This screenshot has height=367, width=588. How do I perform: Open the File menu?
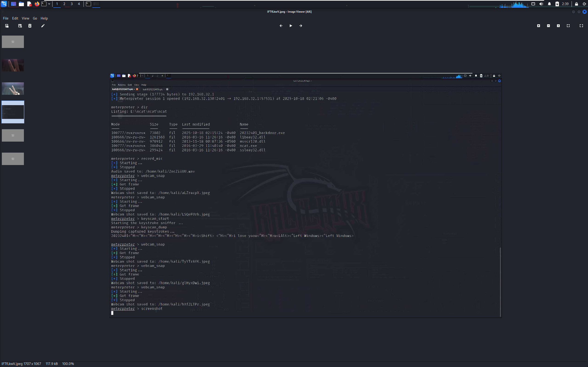coord(6,18)
